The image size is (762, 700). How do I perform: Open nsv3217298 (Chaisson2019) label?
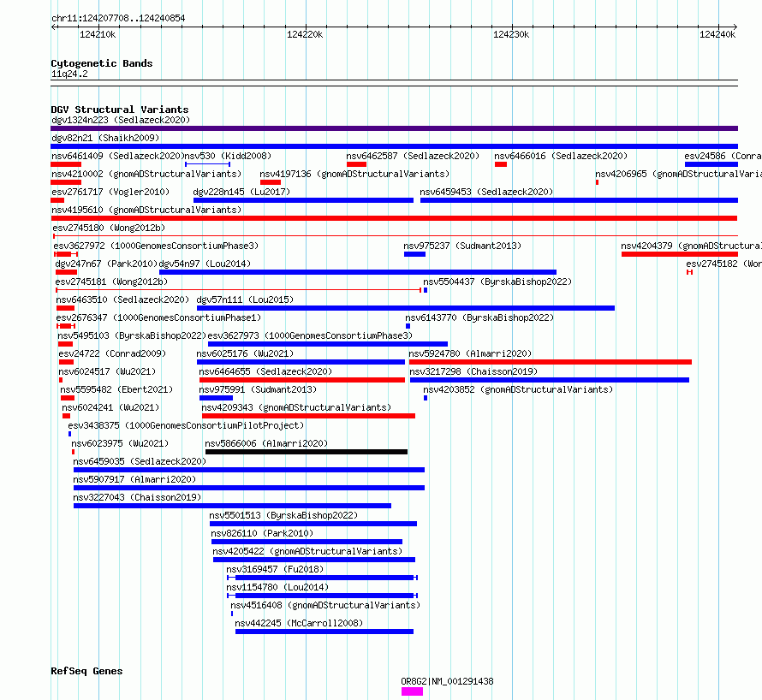pos(473,371)
